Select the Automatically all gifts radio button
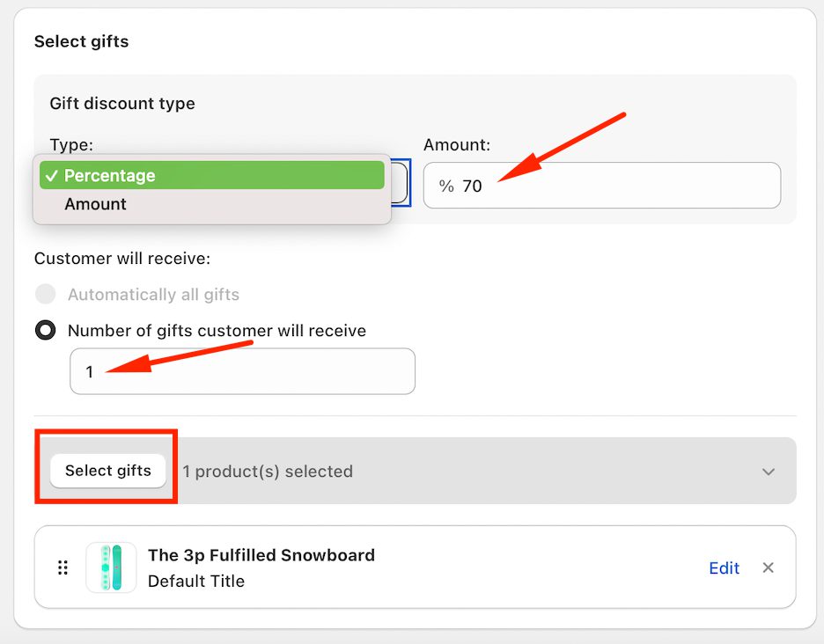This screenshot has height=644, width=824. pos(45,295)
